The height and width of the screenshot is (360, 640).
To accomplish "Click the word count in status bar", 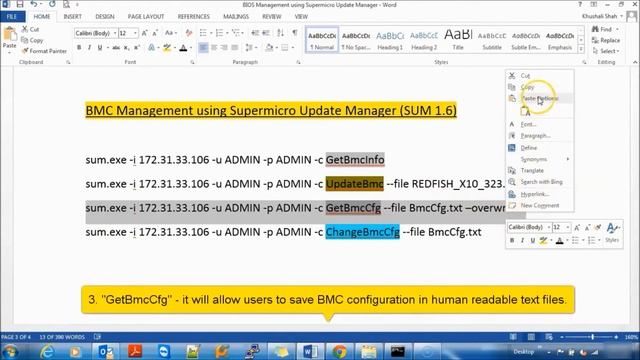I will 62,337.
